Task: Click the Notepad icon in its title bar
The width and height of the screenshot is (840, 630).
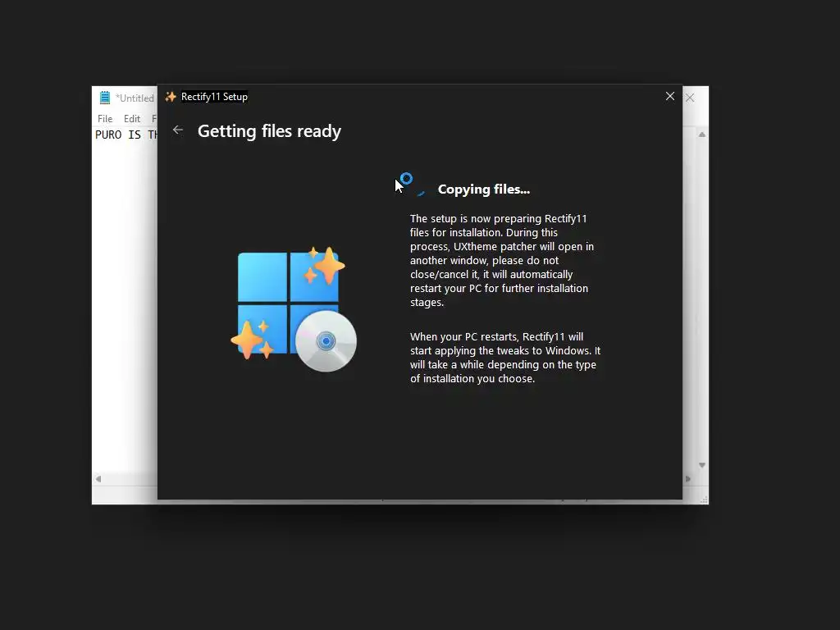Action: point(105,98)
